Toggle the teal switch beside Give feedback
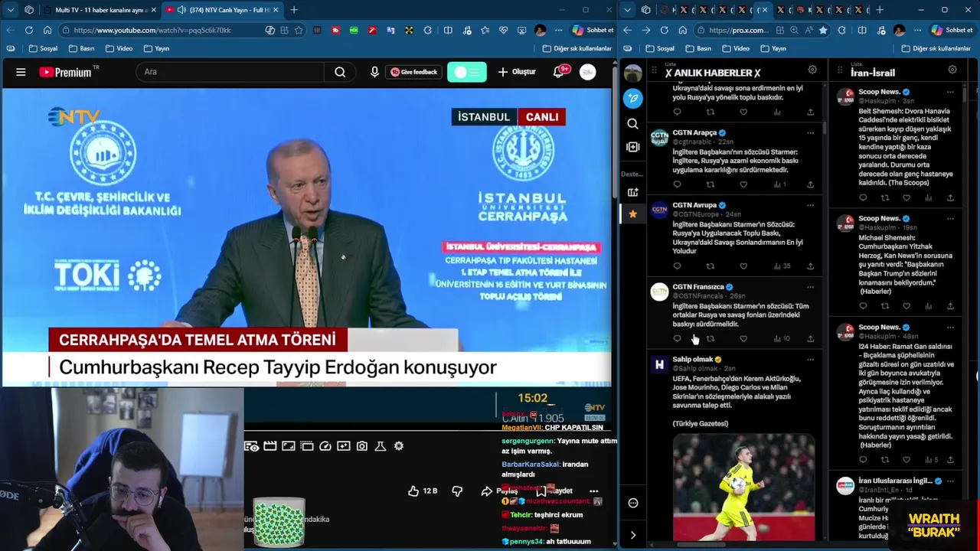Screen dimensions: 980x551 click(466, 72)
